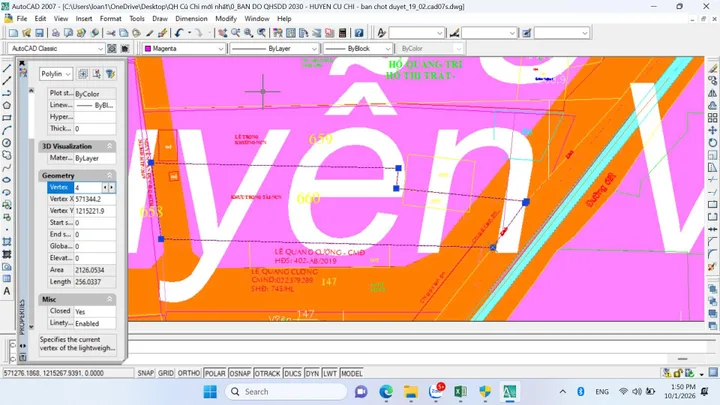
Task: Close the Properties palette
Action: pos(22,63)
